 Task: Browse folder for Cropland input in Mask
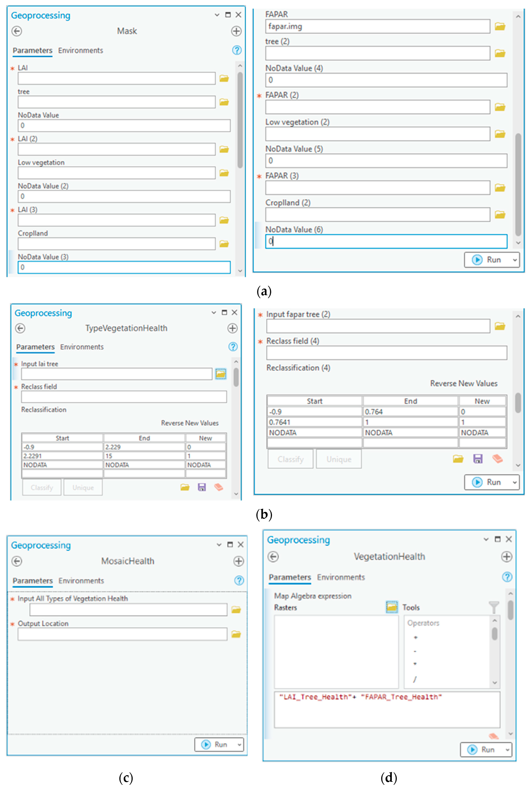[224, 244]
